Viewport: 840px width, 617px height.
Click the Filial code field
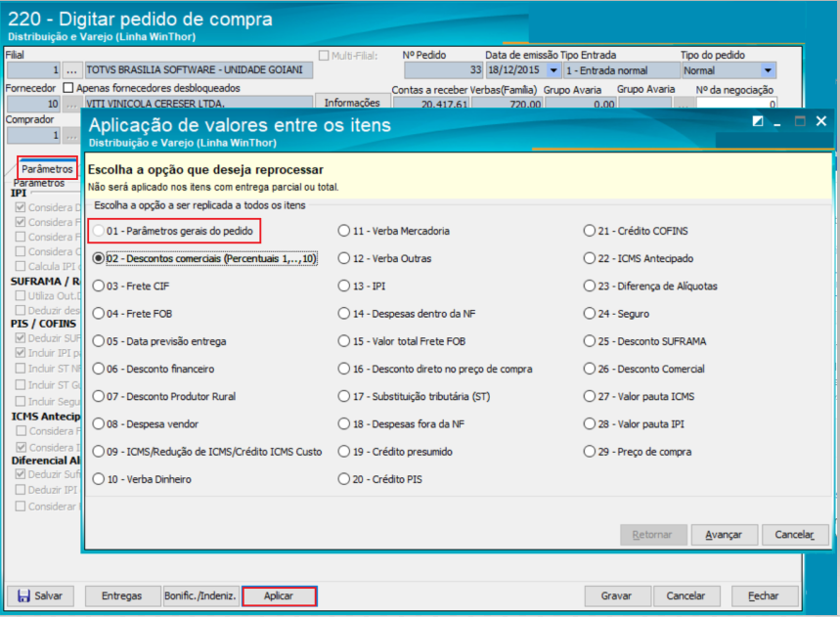[x=33, y=70]
